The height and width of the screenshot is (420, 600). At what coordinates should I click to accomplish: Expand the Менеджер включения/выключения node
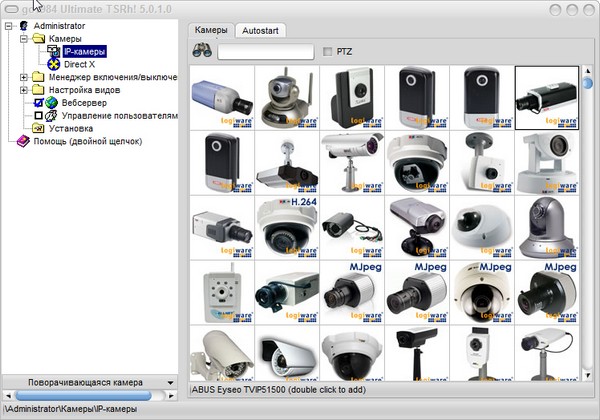tap(24, 77)
